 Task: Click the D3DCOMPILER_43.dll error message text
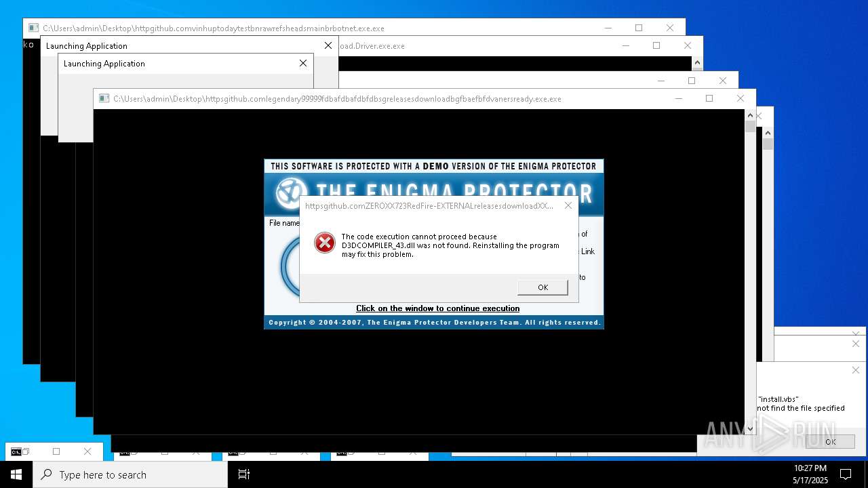tap(450, 245)
